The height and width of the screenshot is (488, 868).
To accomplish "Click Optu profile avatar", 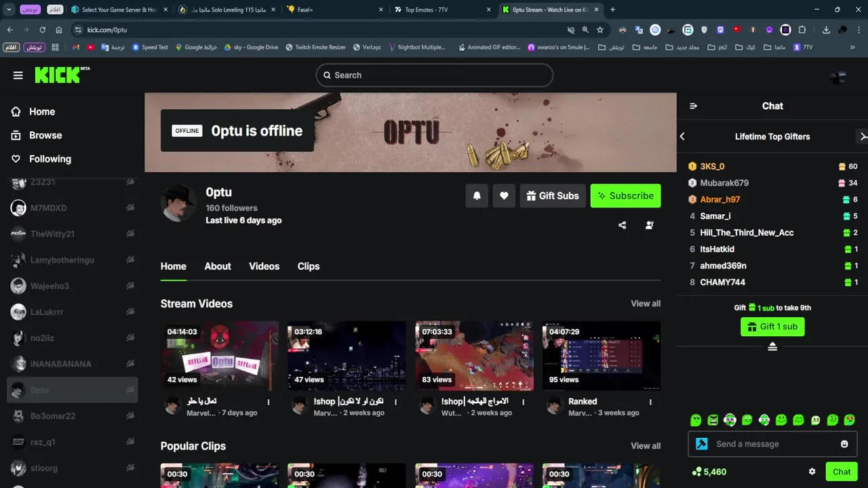I will pyautogui.click(x=179, y=203).
